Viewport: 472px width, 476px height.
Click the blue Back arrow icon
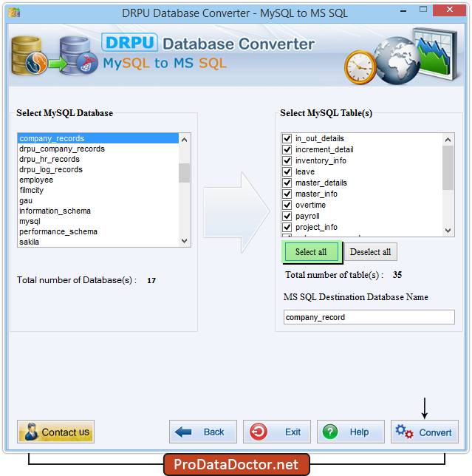(183, 432)
